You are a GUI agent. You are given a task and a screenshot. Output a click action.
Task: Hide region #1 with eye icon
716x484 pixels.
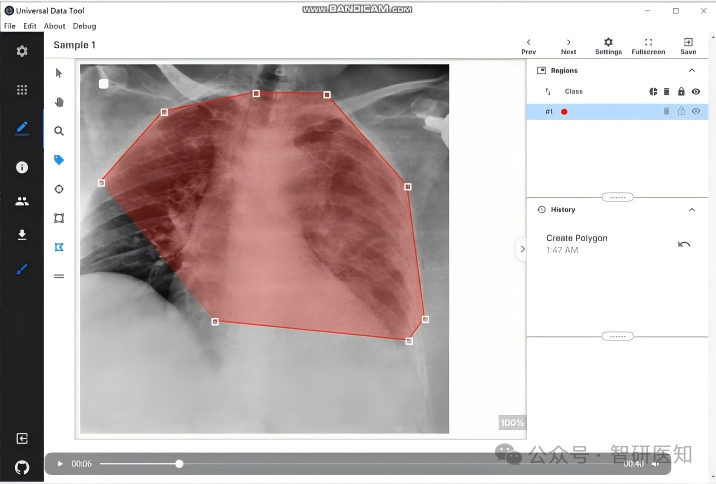point(696,112)
